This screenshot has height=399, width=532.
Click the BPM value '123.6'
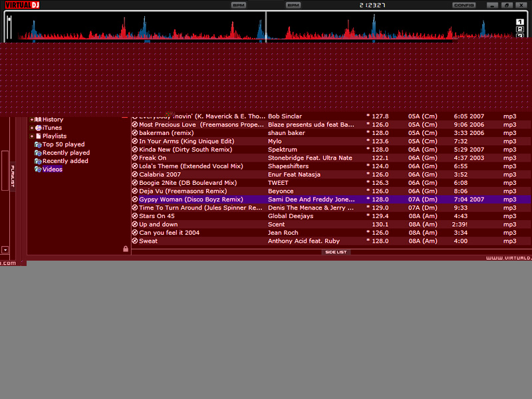[x=380, y=141]
